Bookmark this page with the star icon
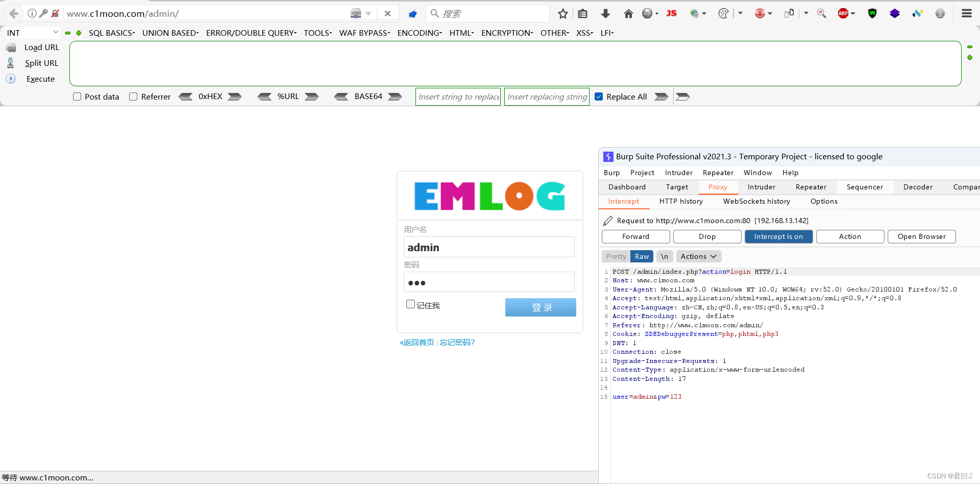The image size is (980, 484). click(562, 14)
